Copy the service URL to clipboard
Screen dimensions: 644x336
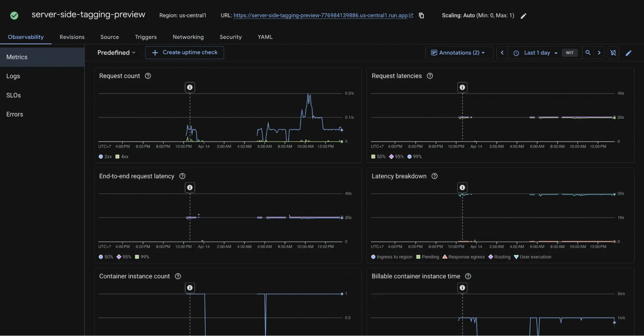click(421, 15)
